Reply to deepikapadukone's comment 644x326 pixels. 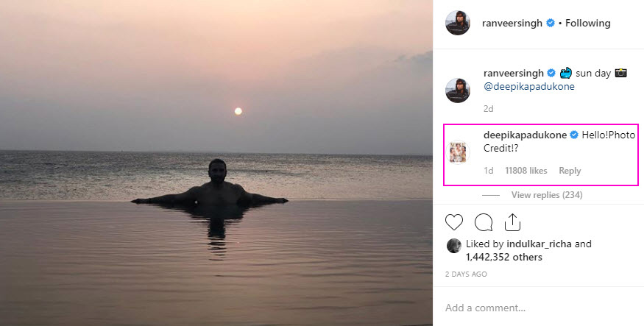[570, 171]
